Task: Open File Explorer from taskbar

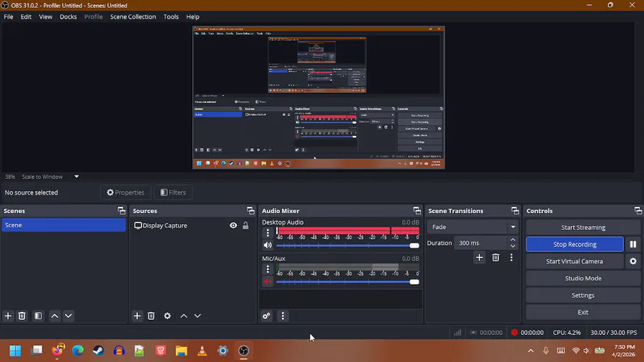Action: [x=182, y=351]
